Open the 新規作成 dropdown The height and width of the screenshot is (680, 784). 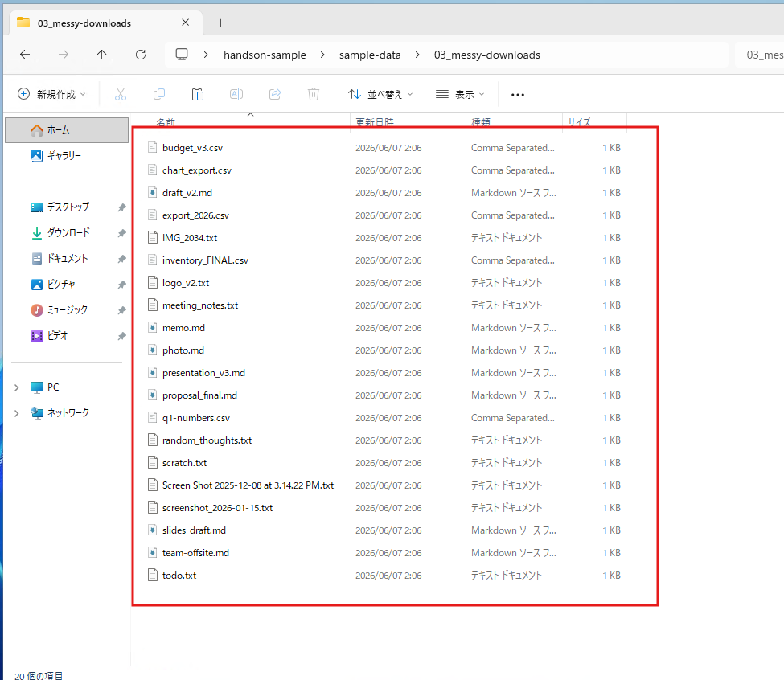(51, 94)
